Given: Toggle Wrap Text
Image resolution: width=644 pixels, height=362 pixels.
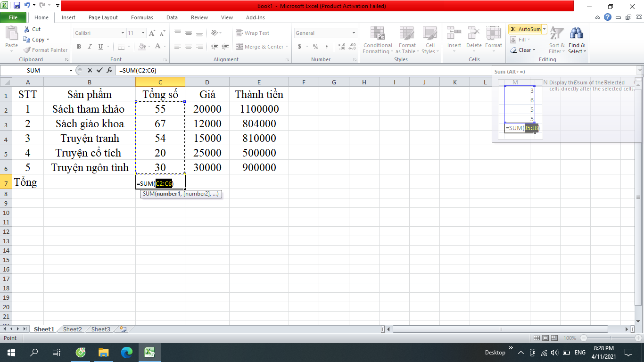Looking at the screenshot, I should pos(253,33).
